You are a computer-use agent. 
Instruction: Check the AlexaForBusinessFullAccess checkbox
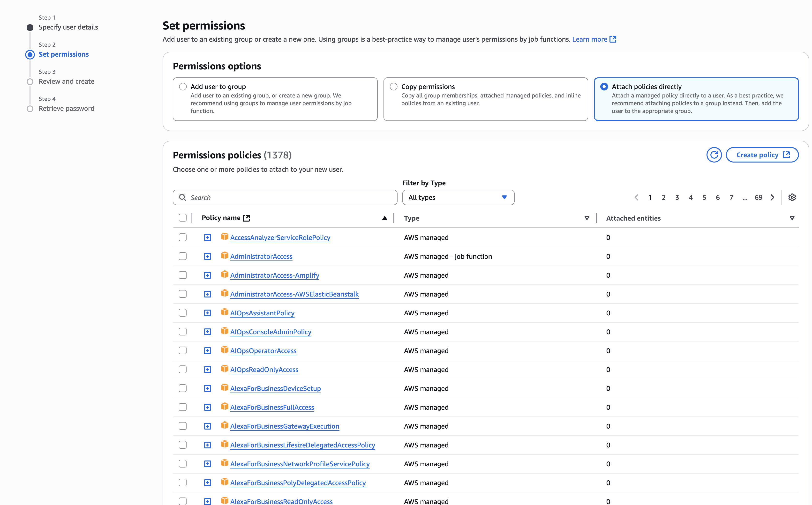[183, 407]
